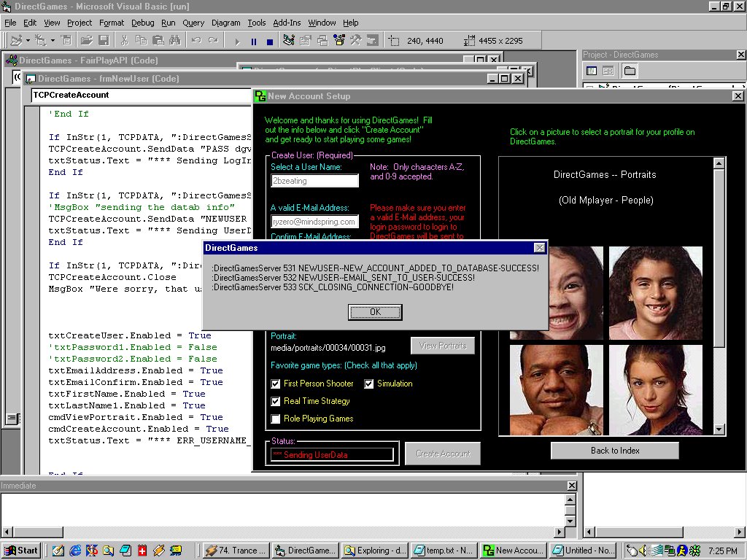
Task: Uncheck the Simulation checkbox
Action: point(368,384)
